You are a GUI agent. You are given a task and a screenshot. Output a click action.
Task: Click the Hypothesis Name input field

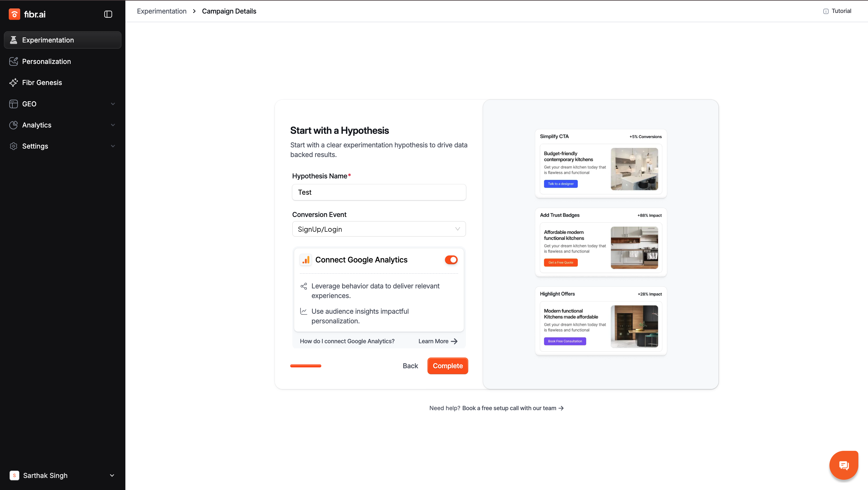point(379,193)
